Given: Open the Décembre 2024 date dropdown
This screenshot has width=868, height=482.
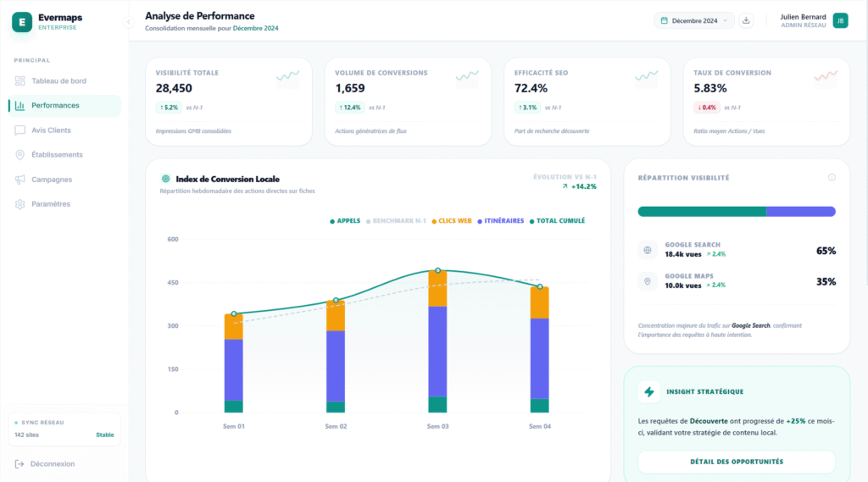Looking at the screenshot, I should pos(693,20).
